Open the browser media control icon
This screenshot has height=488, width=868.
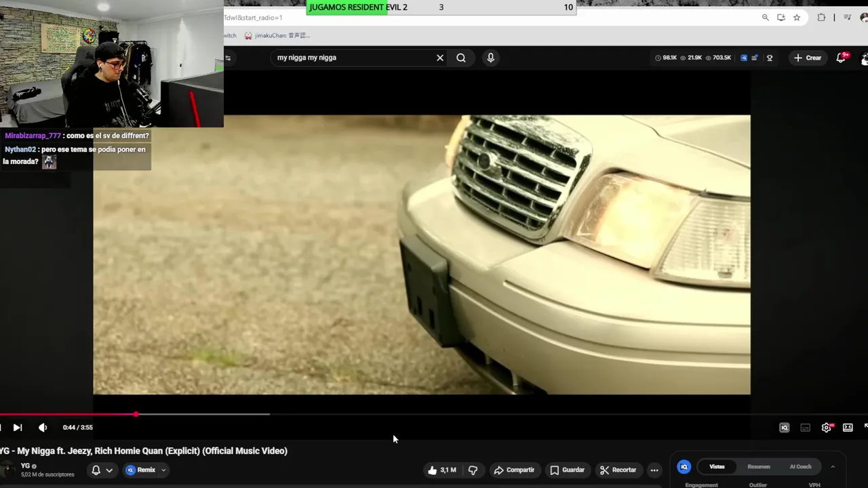[847, 18]
